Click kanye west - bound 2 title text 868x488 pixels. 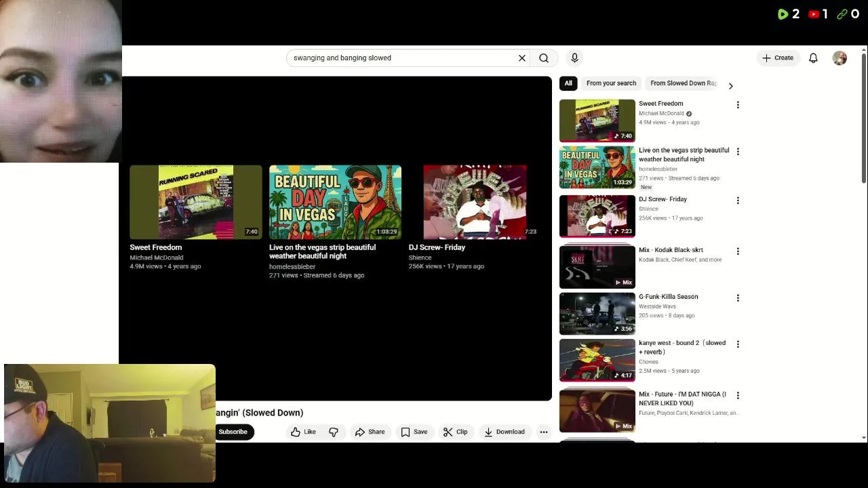[x=682, y=348]
